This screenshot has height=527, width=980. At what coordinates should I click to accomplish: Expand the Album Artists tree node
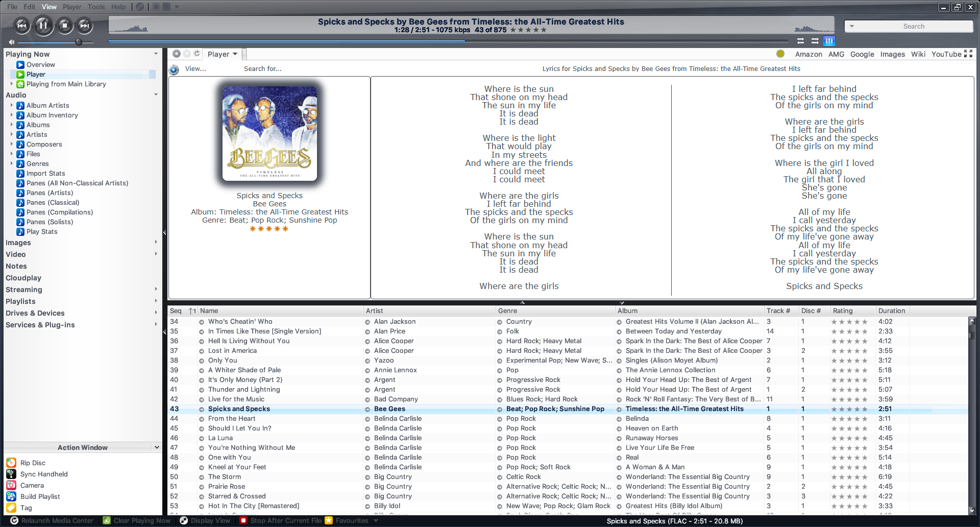(x=12, y=105)
